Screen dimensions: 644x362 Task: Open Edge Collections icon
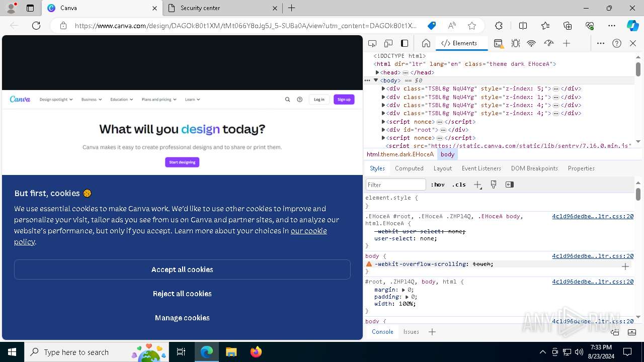[x=568, y=26]
